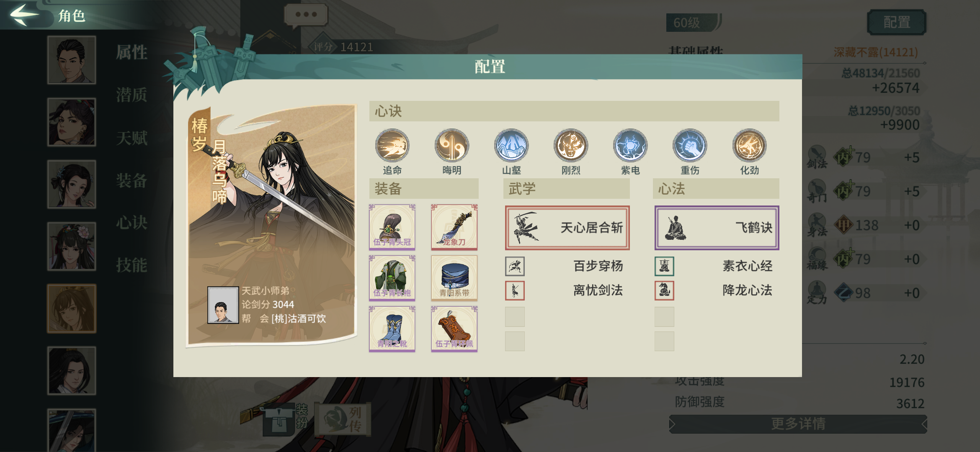Switch to the 属性 tab
The image size is (980, 452).
tap(132, 52)
